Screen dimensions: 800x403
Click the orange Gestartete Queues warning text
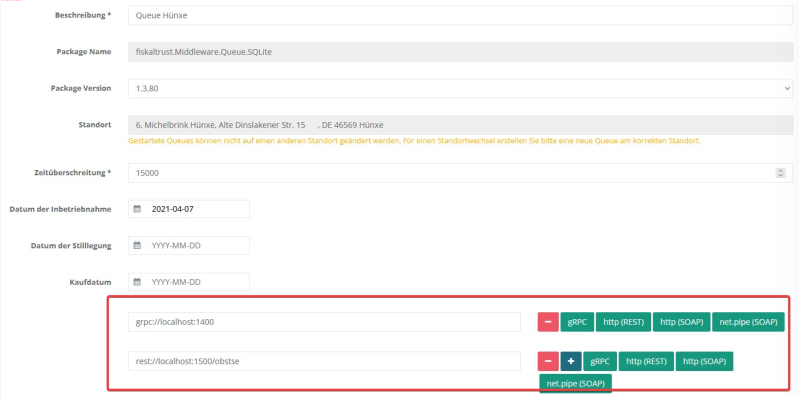414,141
